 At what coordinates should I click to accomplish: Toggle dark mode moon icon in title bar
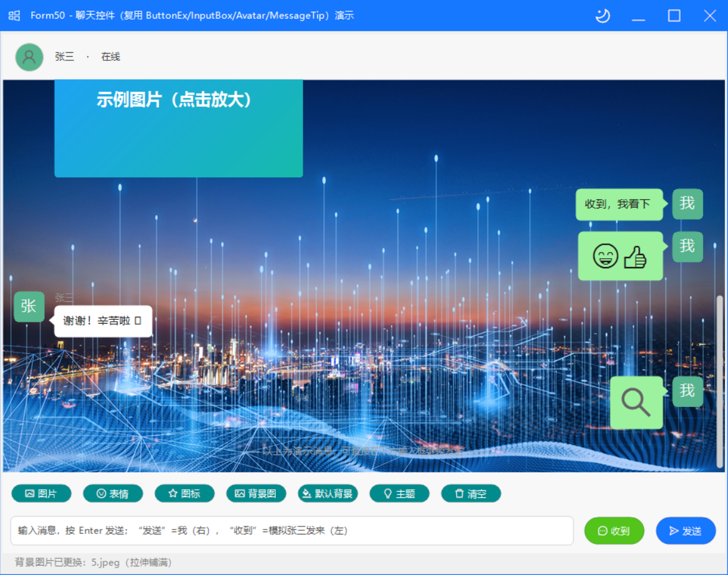click(x=603, y=16)
